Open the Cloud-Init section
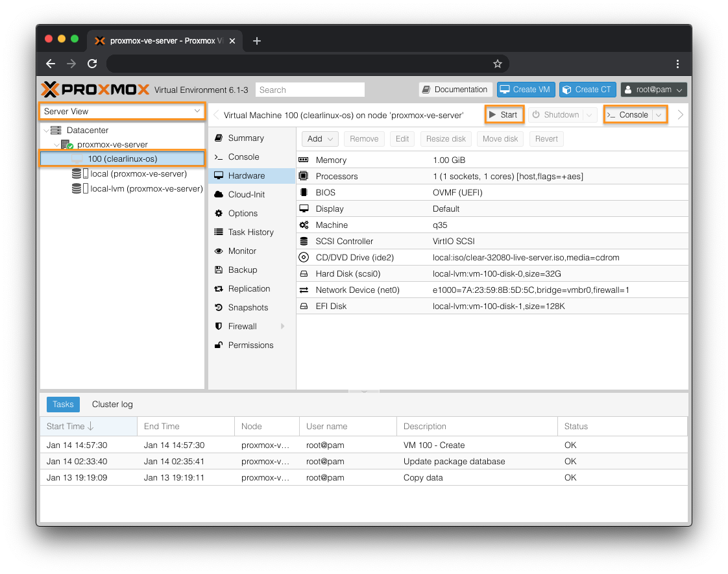This screenshot has width=728, height=574. point(252,195)
